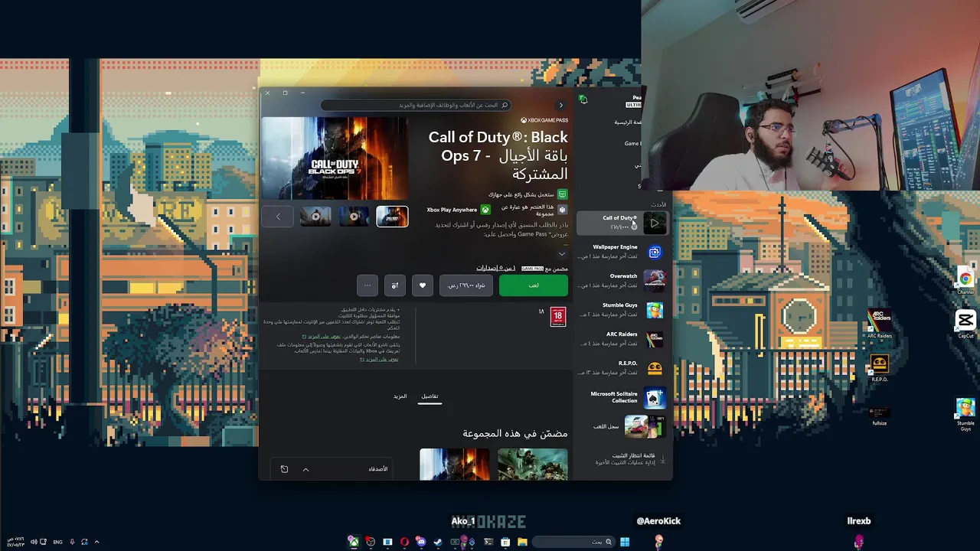This screenshot has width=980, height=551.
Task: Click ENG language indicator in system tray
Action: coord(57,542)
